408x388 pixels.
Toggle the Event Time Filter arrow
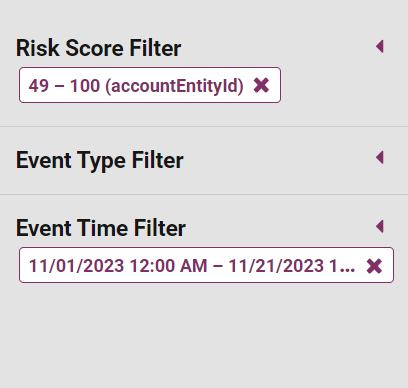click(380, 226)
